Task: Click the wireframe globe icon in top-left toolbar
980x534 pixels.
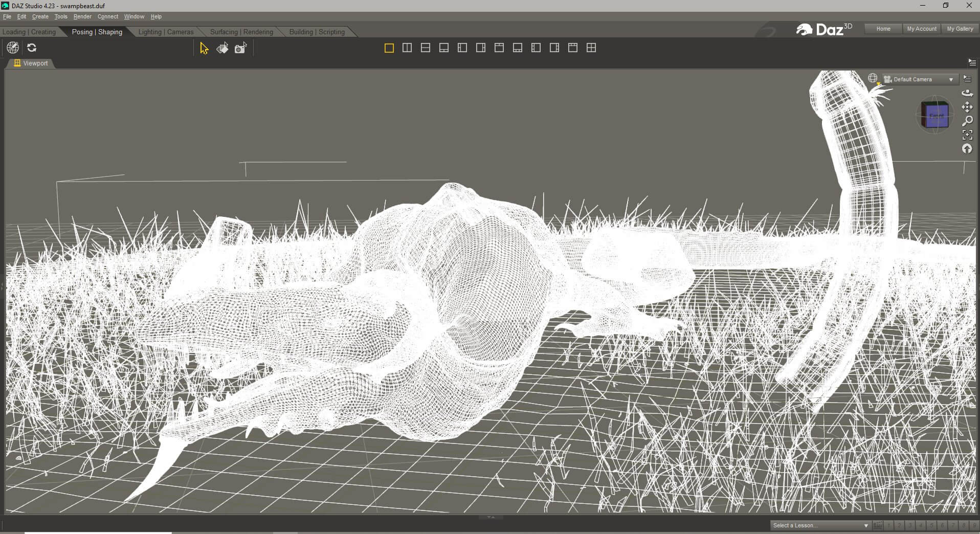Action: coord(13,48)
